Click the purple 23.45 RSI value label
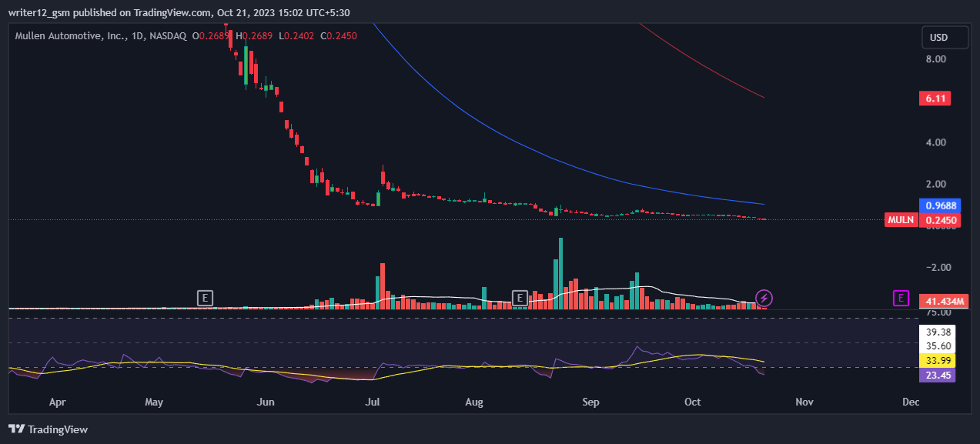Screen dimensions: 980x444 (x=938, y=376)
